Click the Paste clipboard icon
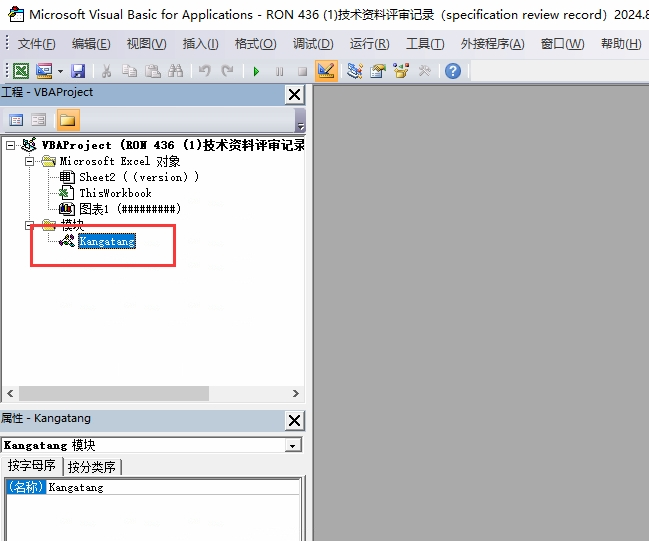Viewport: 649px width, 541px height. click(153, 71)
